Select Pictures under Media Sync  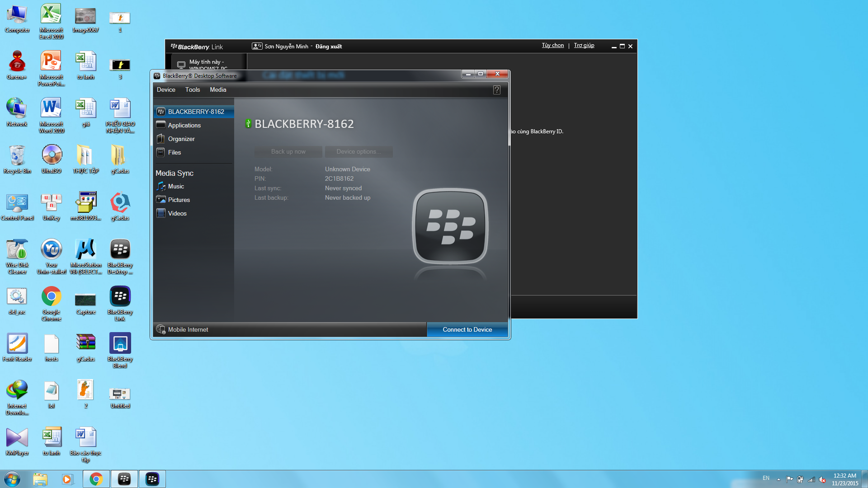click(x=194, y=200)
